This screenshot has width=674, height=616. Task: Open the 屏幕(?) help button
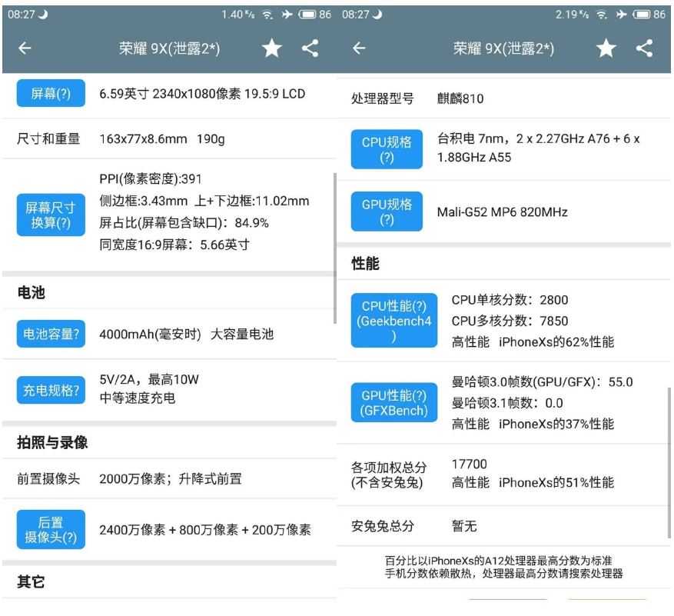coord(51,95)
